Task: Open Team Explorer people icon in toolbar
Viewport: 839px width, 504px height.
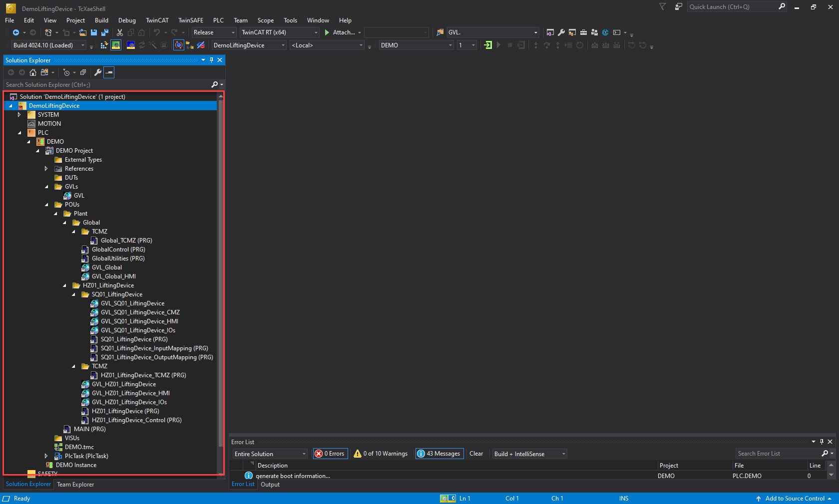Action: (594, 32)
